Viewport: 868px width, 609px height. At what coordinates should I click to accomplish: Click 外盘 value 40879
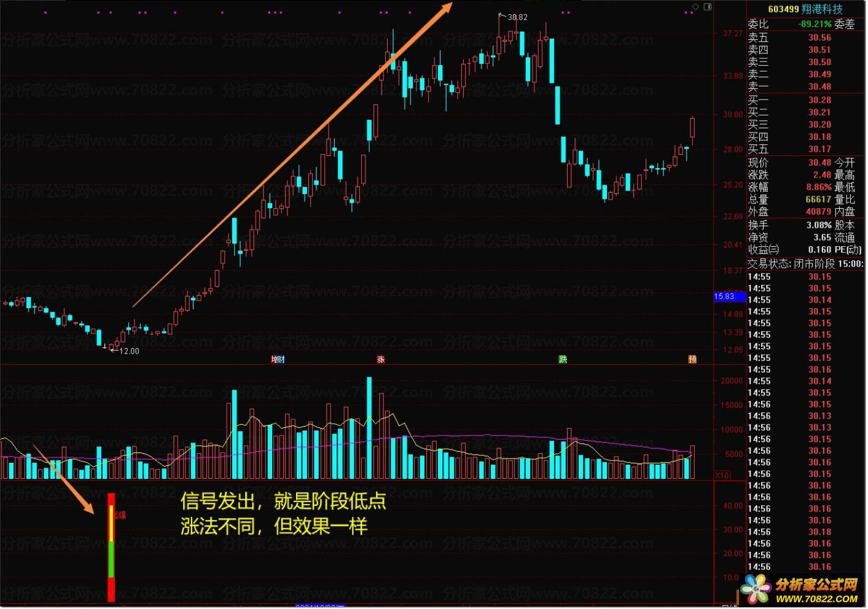(818, 212)
